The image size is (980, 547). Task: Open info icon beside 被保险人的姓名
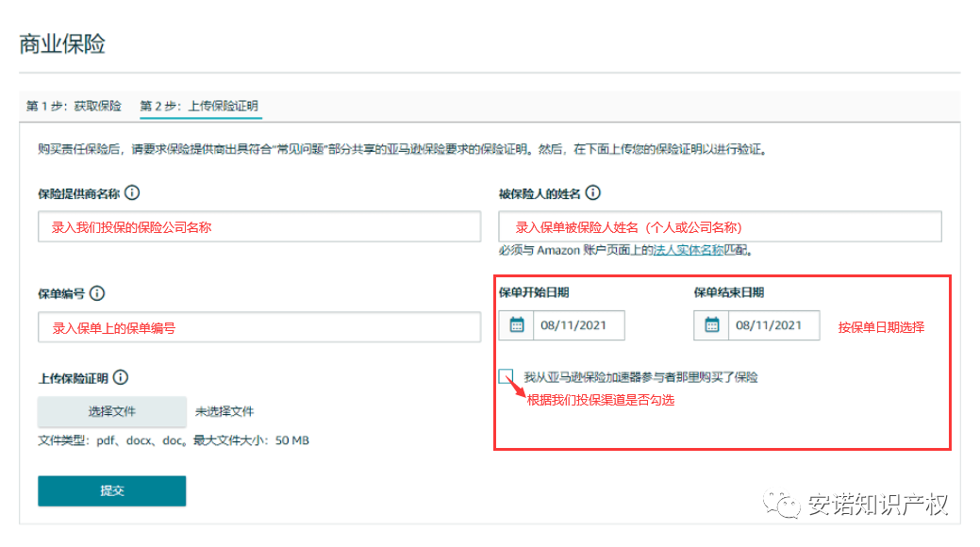click(593, 193)
